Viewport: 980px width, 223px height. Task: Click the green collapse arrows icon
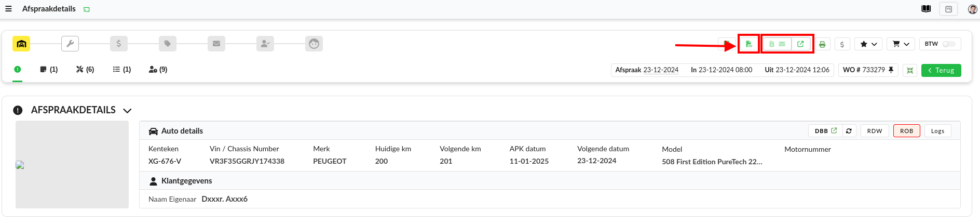pyautogui.click(x=910, y=70)
